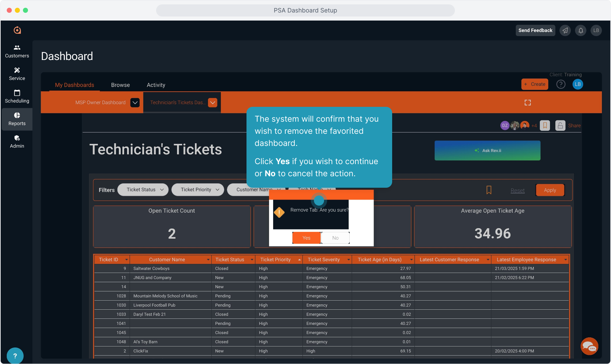Click the paper plane icon in header
Viewport: 611px width, 364px height.
pos(565,30)
